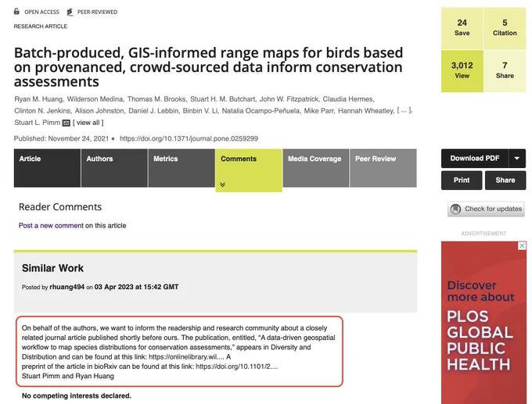Click the Published: November 24, 2021 text
This screenshot has width=532, height=404.
(x=61, y=138)
